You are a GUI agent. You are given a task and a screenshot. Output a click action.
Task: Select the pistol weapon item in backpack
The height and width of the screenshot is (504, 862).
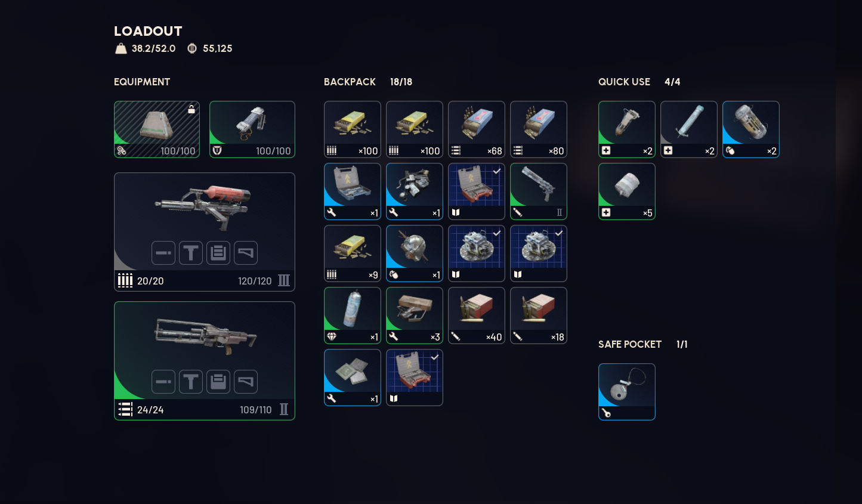(x=539, y=191)
